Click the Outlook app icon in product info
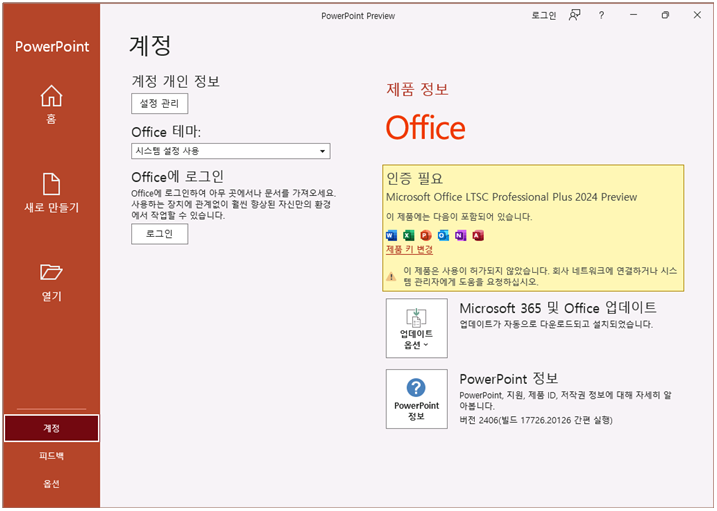Viewport: 717px width, 511px height. 443,235
